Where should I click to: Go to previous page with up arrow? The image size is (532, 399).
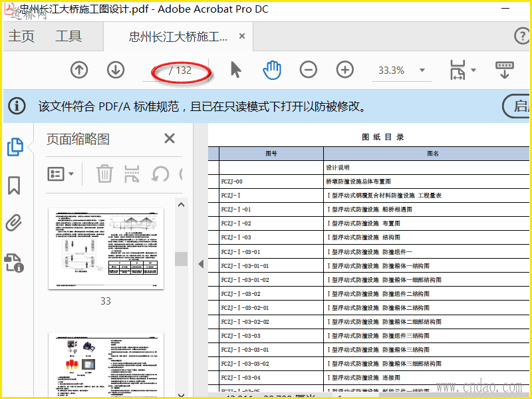pos(79,70)
